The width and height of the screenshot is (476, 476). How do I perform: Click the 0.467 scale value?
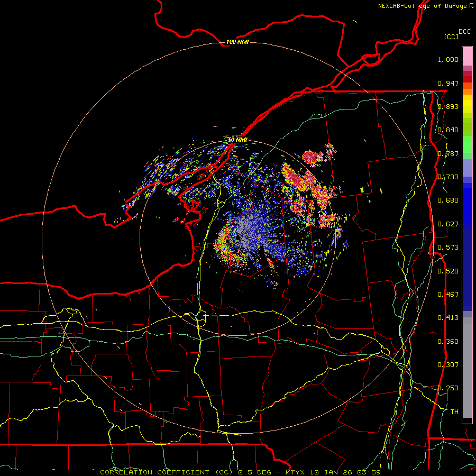click(x=448, y=294)
